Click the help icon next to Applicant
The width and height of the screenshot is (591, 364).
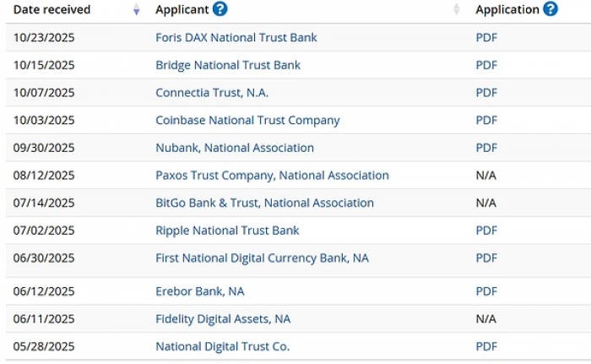(220, 9)
